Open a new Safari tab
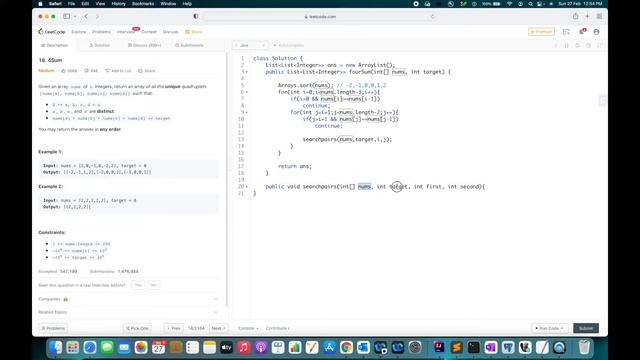The image size is (640, 360). [587, 16]
